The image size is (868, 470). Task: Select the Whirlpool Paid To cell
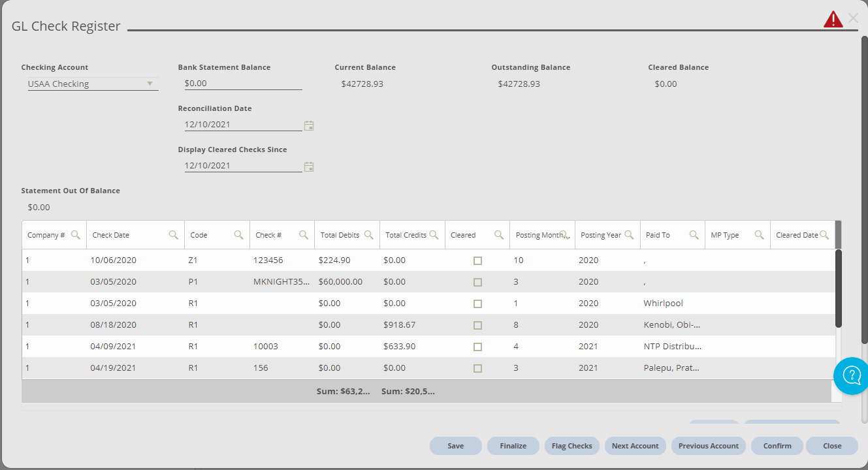(672, 304)
